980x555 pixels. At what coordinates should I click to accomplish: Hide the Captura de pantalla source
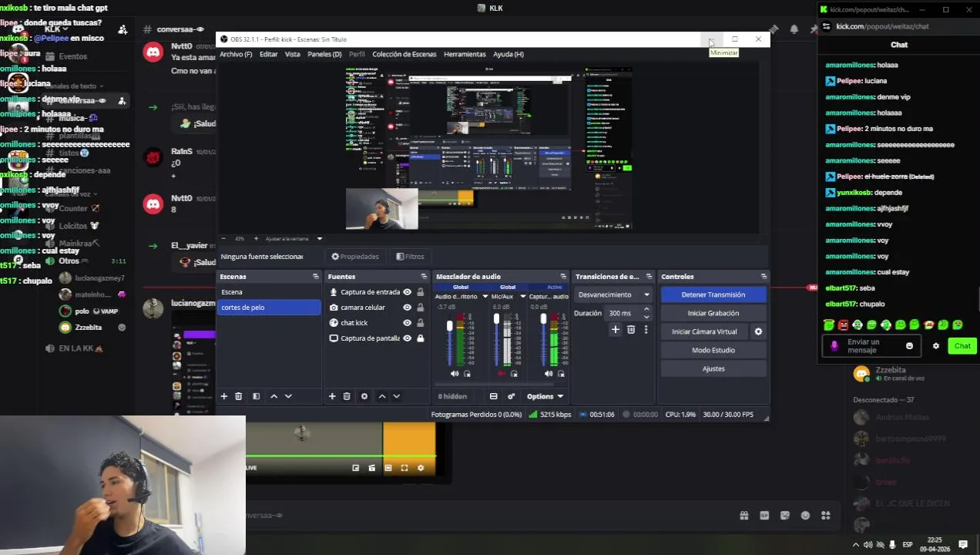pyautogui.click(x=407, y=338)
